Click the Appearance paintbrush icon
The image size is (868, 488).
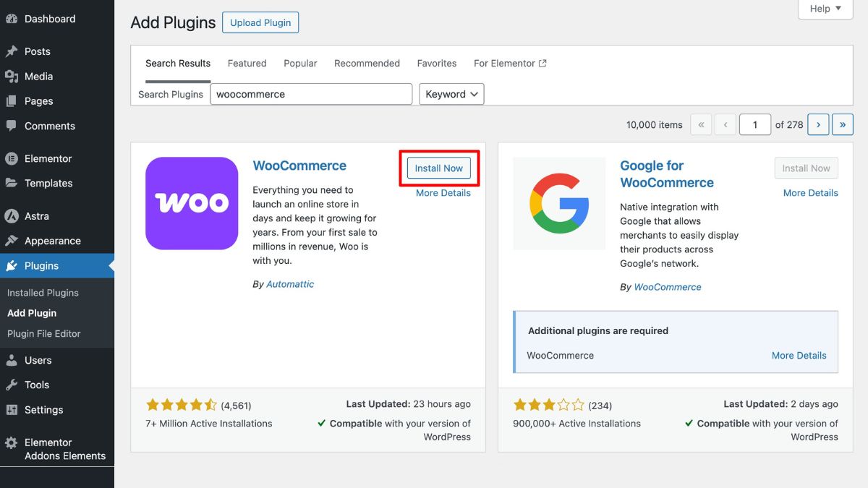click(12, 241)
